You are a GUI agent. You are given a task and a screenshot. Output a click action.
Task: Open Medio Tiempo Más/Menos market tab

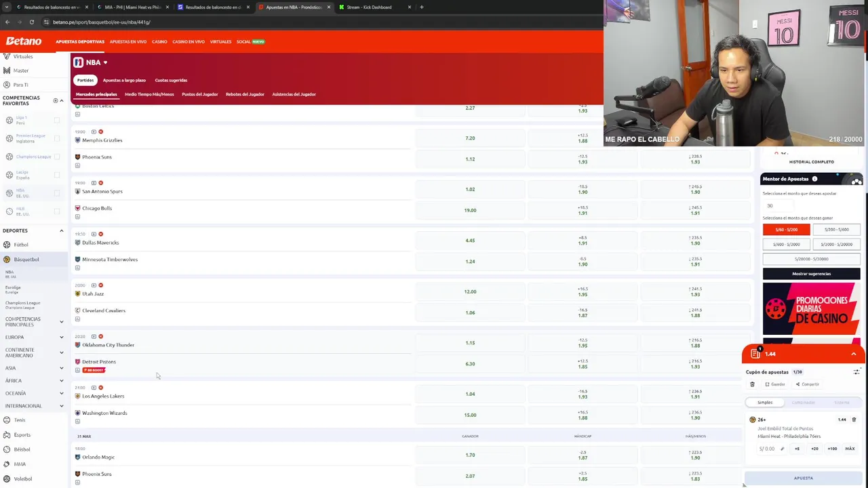click(x=149, y=94)
